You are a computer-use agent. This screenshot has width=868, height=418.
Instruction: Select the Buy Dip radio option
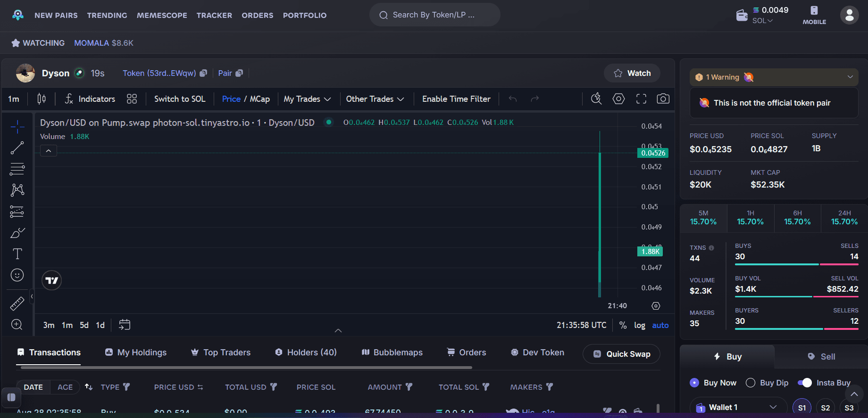pyautogui.click(x=751, y=383)
